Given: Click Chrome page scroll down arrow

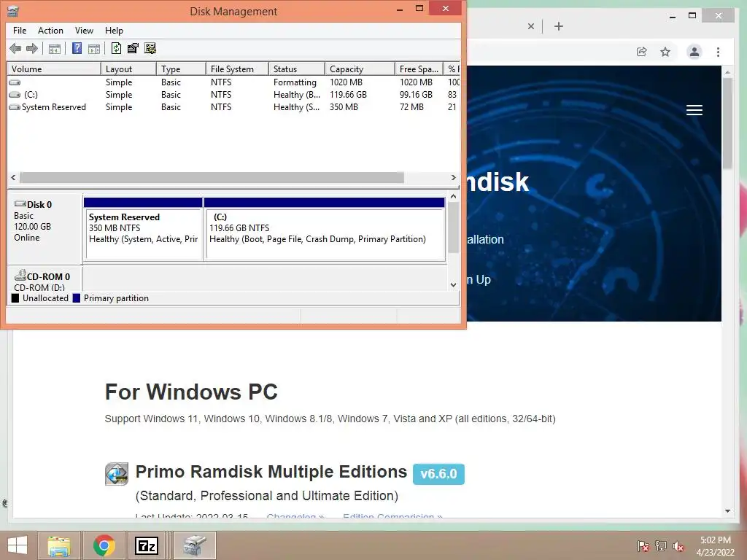Looking at the screenshot, I should (x=727, y=511).
